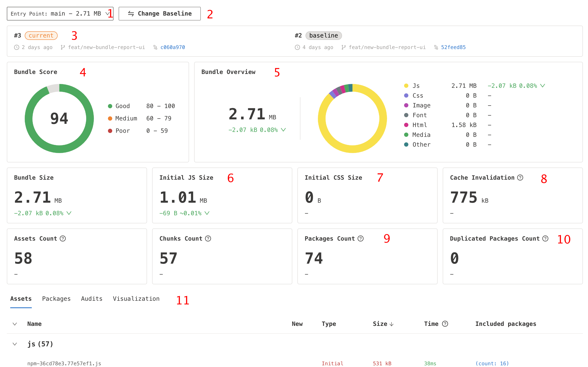Open commit link c060a970

click(x=173, y=47)
